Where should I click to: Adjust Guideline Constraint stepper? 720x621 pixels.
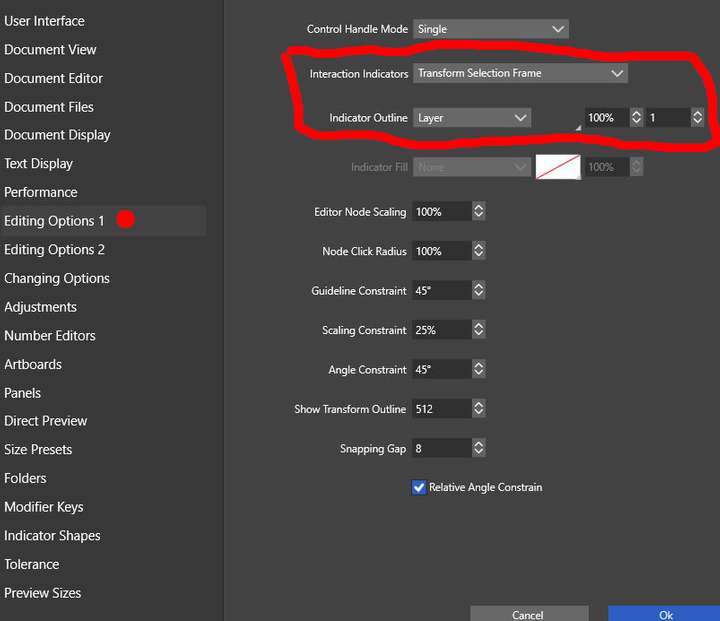tap(478, 291)
